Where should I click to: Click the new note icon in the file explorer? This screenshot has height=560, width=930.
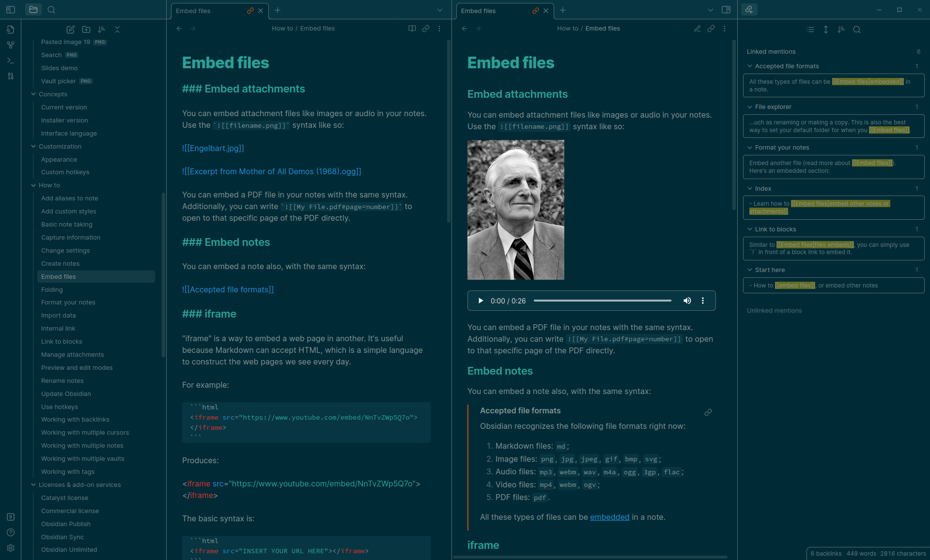[x=71, y=30]
